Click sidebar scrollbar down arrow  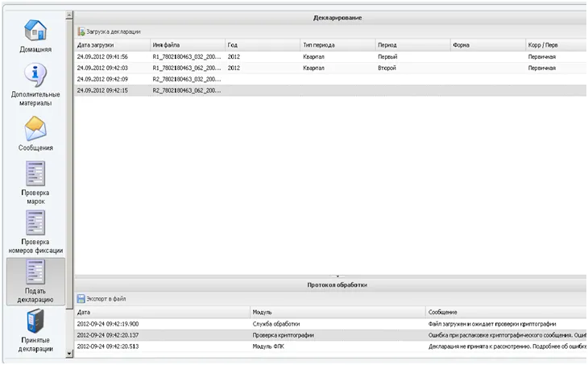click(69, 354)
